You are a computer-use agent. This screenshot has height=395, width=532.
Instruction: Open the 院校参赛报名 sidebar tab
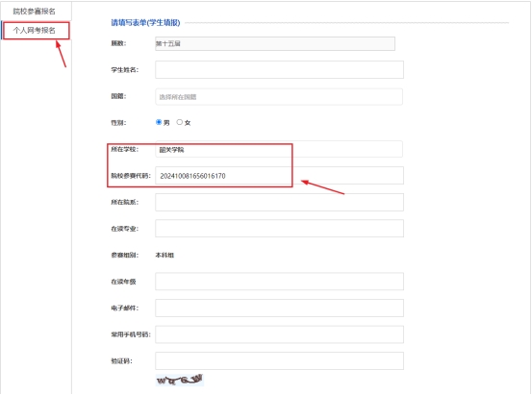point(35,12)
